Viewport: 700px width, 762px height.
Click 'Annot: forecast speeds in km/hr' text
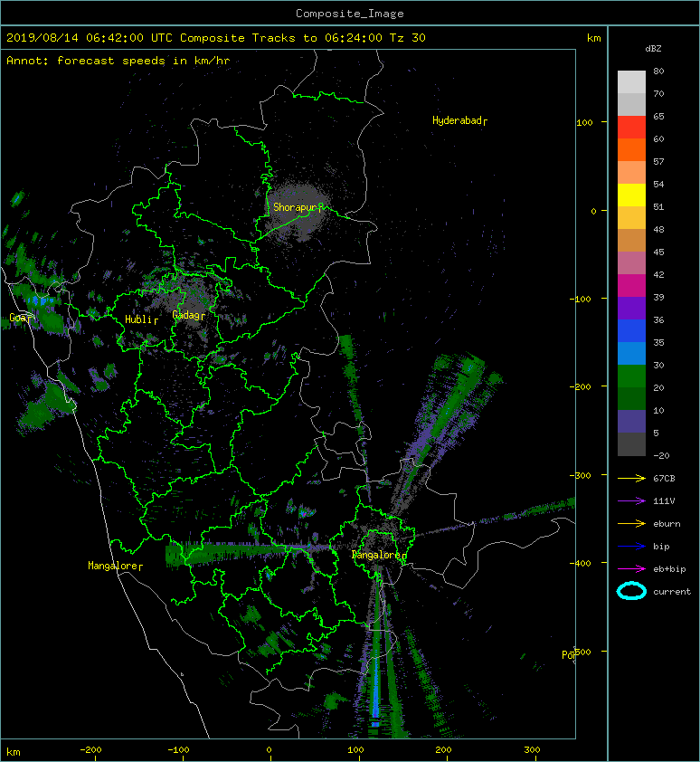pyautogui.click(x=118, y=61)
